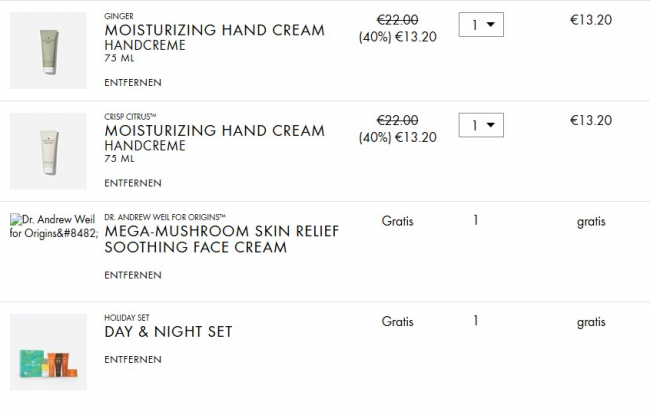Open the Crisp Citrus hand cream image
650x412 pixels.
[48, 151]
